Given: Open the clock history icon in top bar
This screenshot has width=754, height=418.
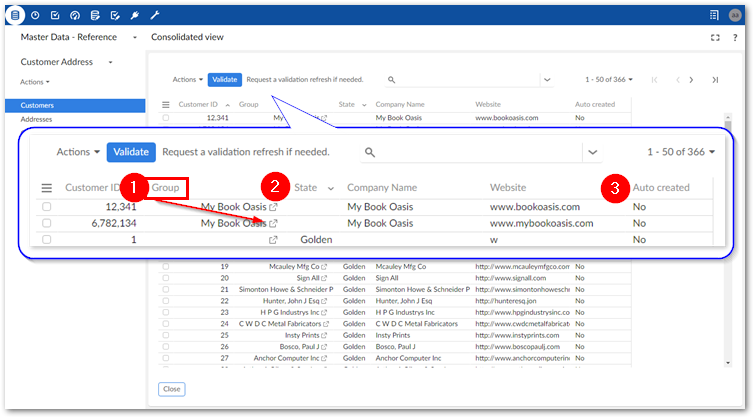Looking at the screenshot, I should [35, 15].
